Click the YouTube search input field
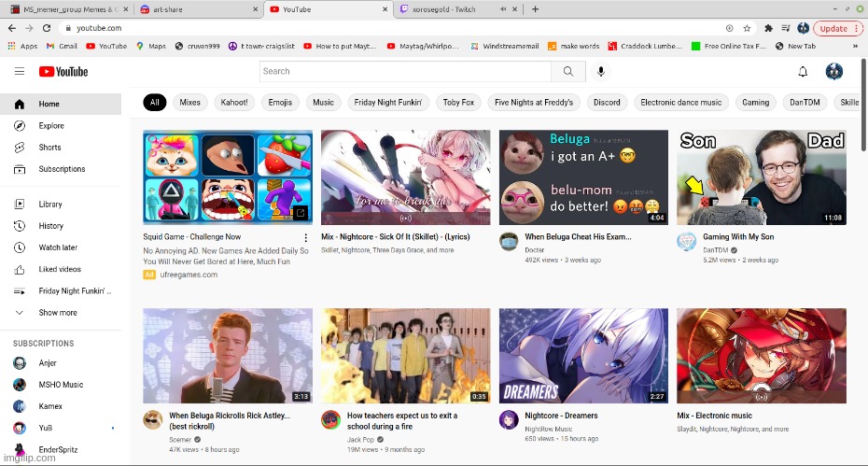This screenshot has width=868, height=466. 405,71
